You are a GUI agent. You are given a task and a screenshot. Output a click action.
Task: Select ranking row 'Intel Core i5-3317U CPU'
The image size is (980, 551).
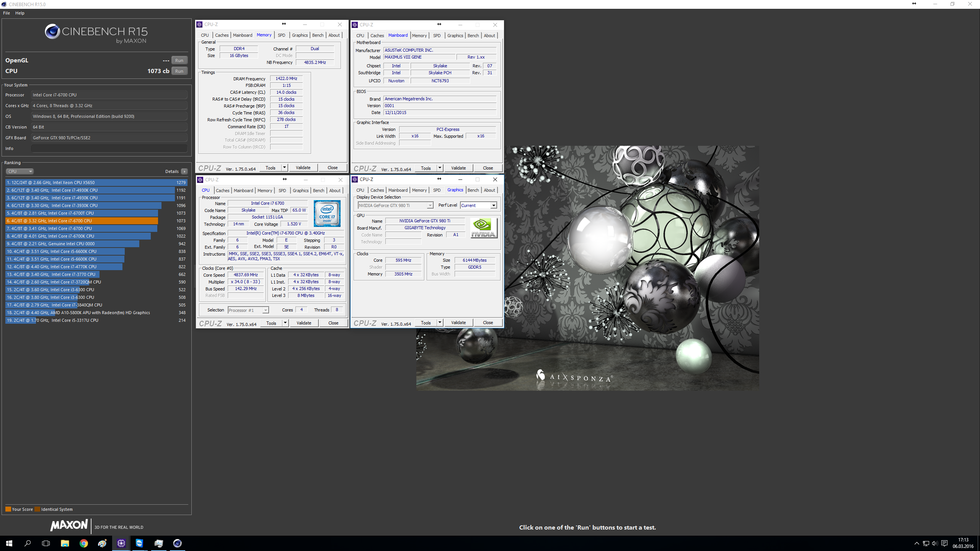pos(96,320)
